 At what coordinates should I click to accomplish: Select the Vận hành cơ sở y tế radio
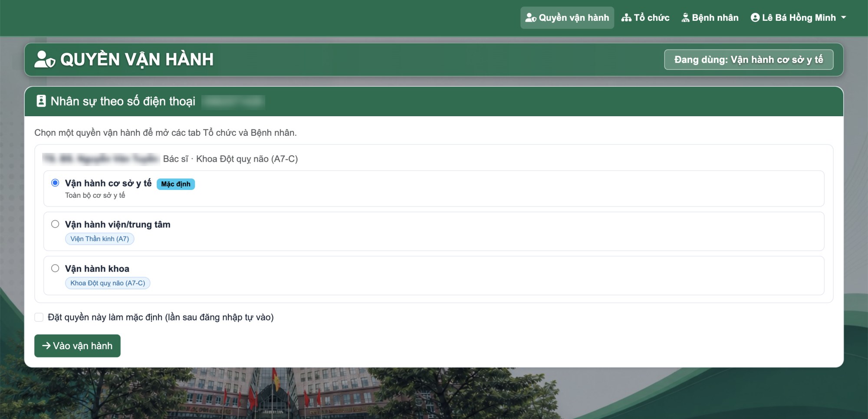click(55, 183)
